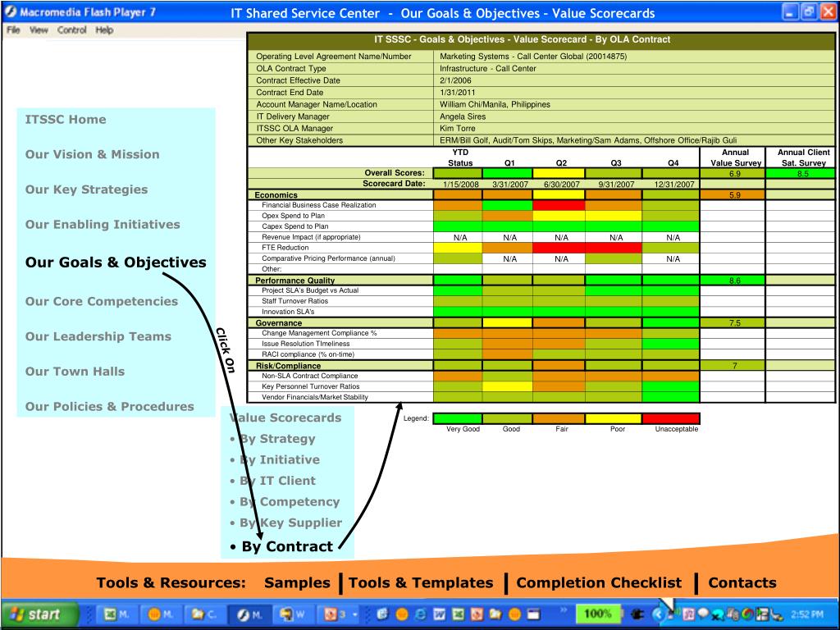This screenshot has height=630, width=840.
Task: Expand the PowerPoint taskbar group arrow
Action: click(x=355, y=614)
